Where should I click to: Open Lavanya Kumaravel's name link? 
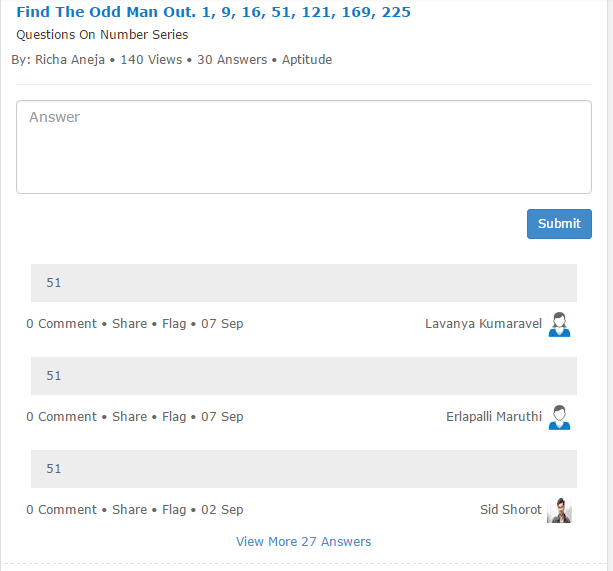[484, 324]
